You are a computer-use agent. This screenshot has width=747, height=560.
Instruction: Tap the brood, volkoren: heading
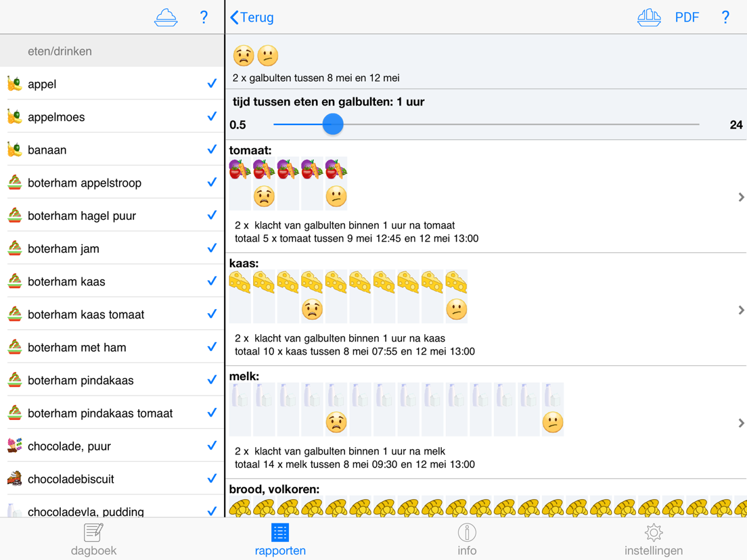pyautogui.click(x=274, y=489)
